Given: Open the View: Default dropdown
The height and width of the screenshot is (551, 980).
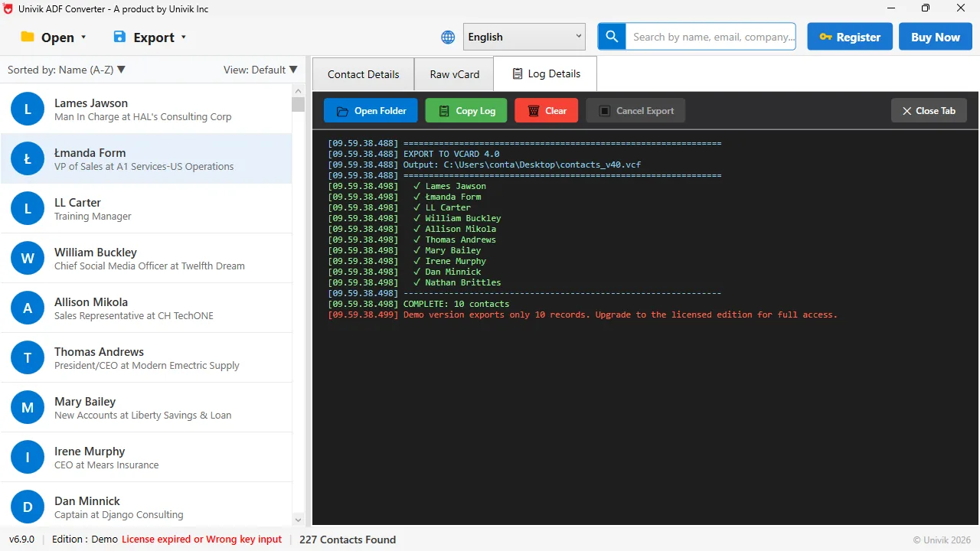Looking at the screenshot, I should coord(260,70).
